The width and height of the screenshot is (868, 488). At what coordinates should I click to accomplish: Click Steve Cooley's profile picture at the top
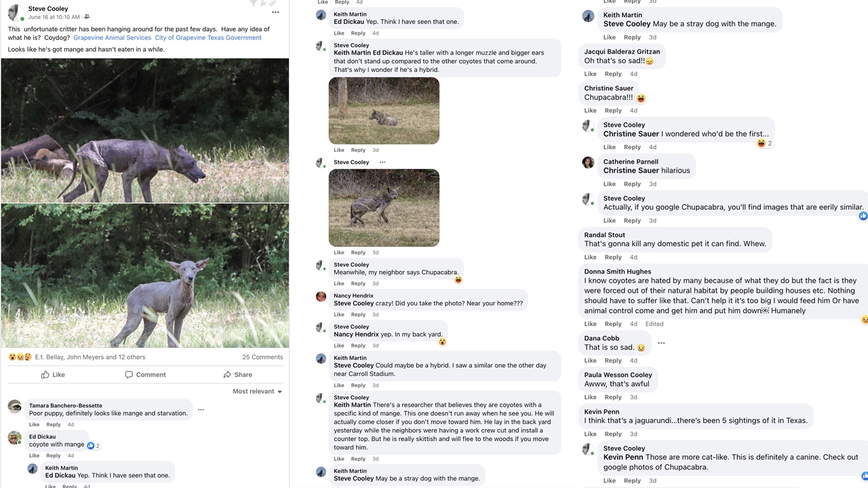[x=15, y=12]
